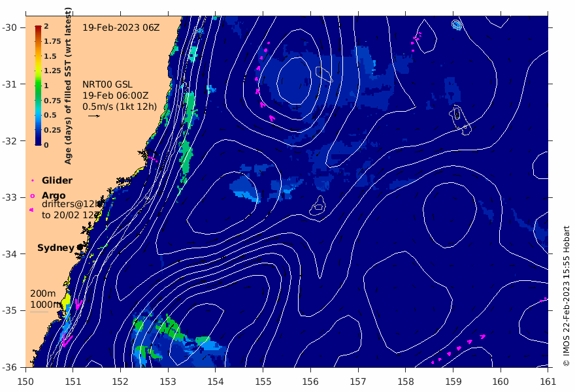Screen dimensions: 575x392
Task: Click the latitude axis label -33
Action: pyautogui.click(x=8, y=198)
